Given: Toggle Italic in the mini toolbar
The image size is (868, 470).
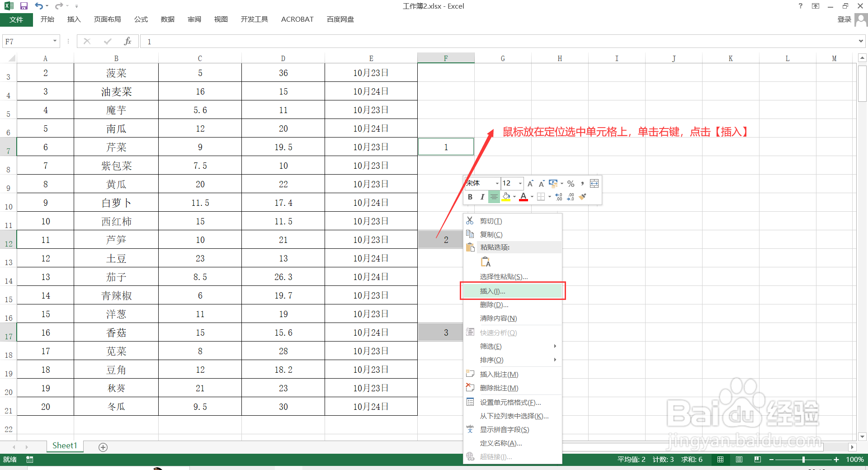Looking at the screenshot, I should tap(482, 197).
